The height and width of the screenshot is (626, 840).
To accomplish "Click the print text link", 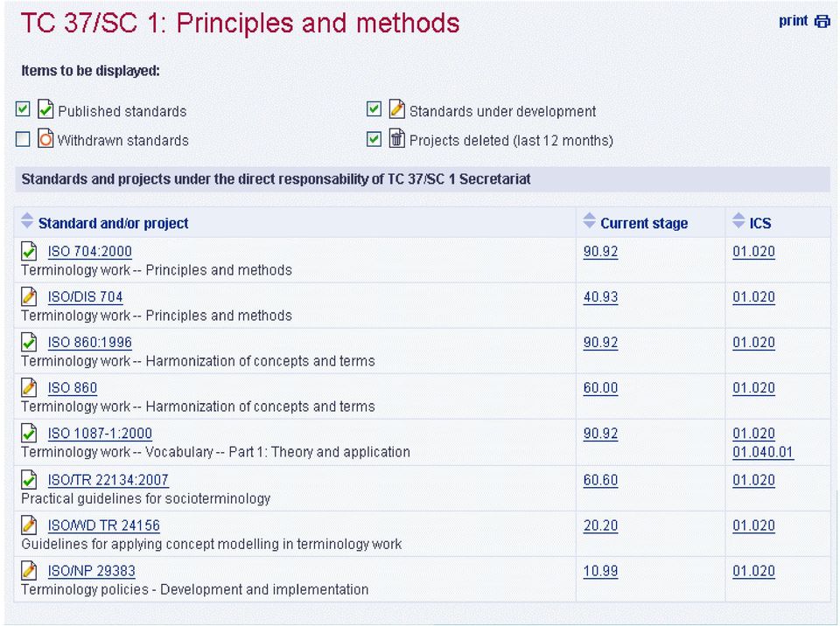I will [794, 20].
